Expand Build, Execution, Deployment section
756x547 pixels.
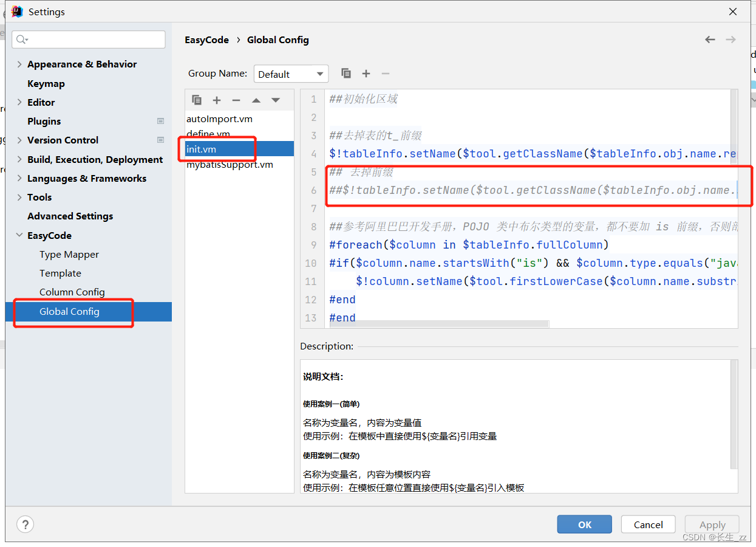[x=19, y=159]
